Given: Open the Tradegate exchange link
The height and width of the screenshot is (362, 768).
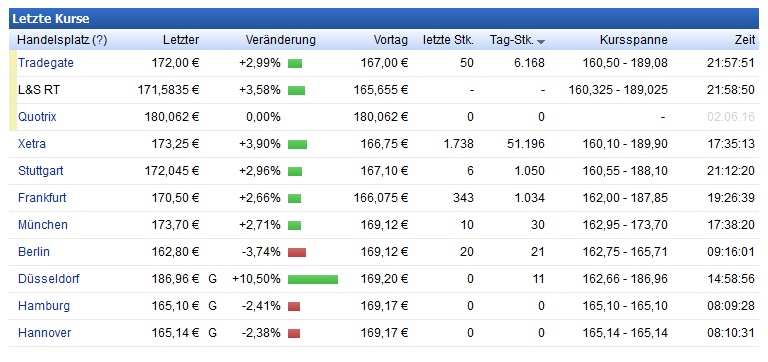Looking at the screenshot, I should [x=46, y=63].
